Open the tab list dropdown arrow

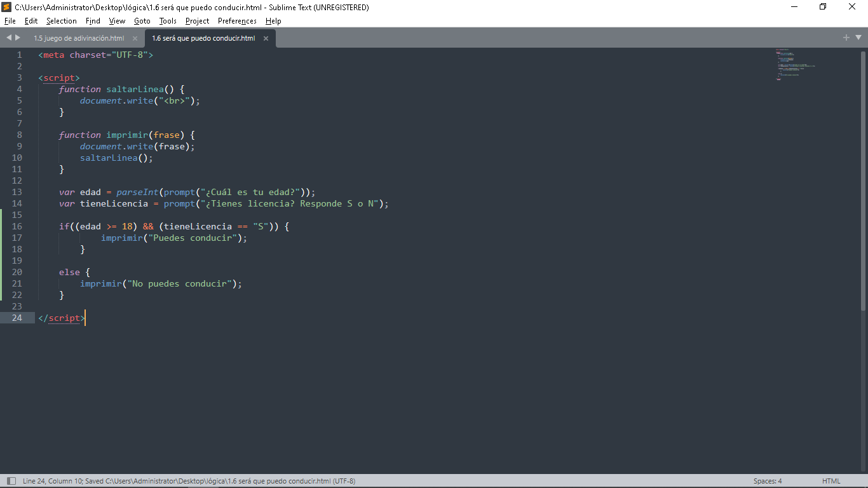(x=858, y=37)
